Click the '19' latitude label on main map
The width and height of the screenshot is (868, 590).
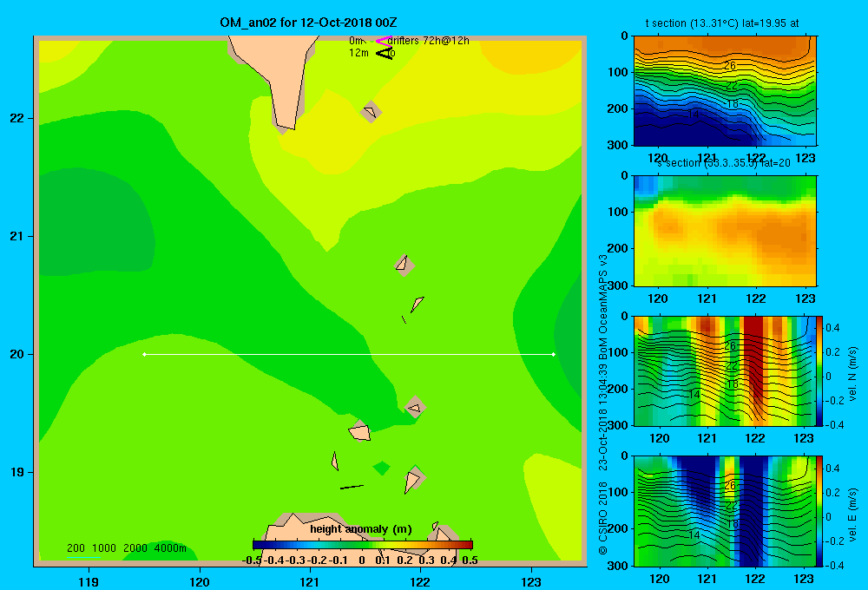coord(17,472)
